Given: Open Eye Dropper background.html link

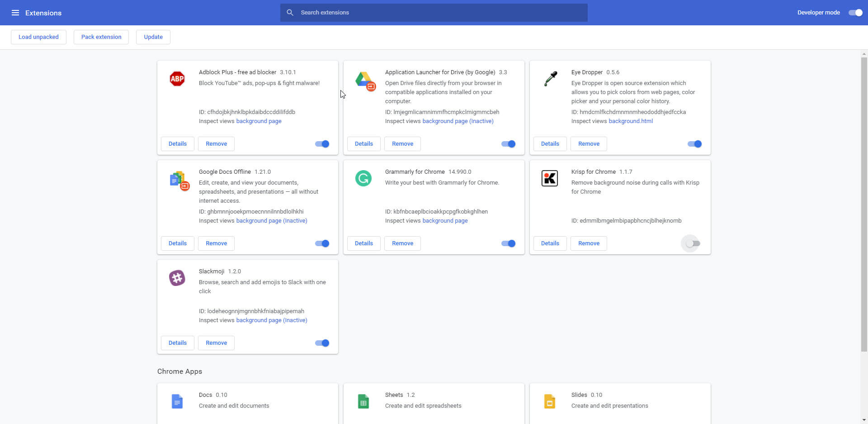Looking at the screenshot, I should (x=631, y=121).
